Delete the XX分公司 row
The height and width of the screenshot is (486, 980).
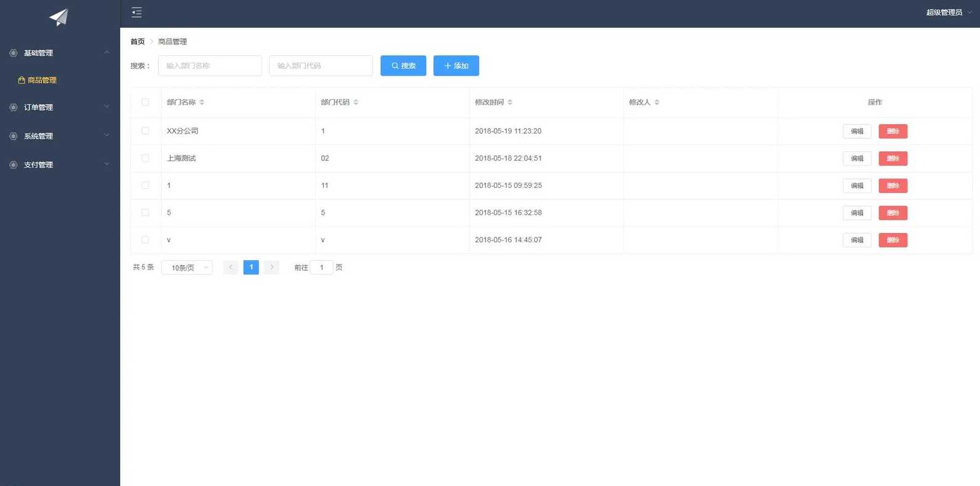pos(893,131)
